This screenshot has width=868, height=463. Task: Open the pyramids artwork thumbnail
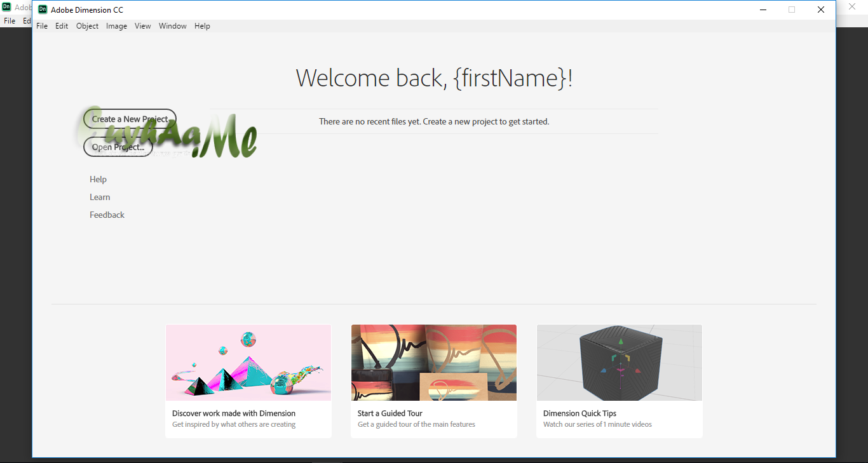pos(248,363)
